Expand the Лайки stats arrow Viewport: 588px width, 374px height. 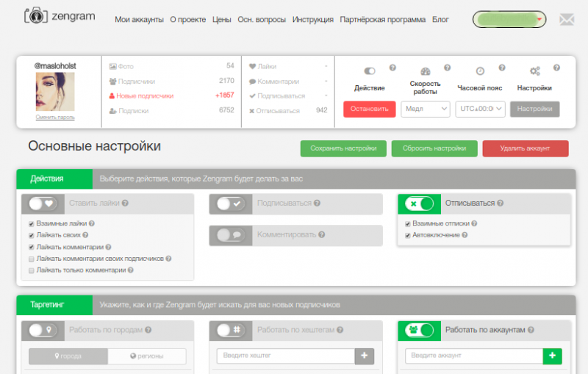(326, 66)
